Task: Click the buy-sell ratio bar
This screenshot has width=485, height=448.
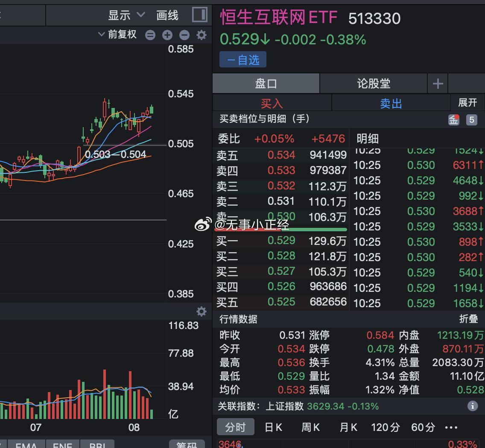Action: tap(280, 230)
